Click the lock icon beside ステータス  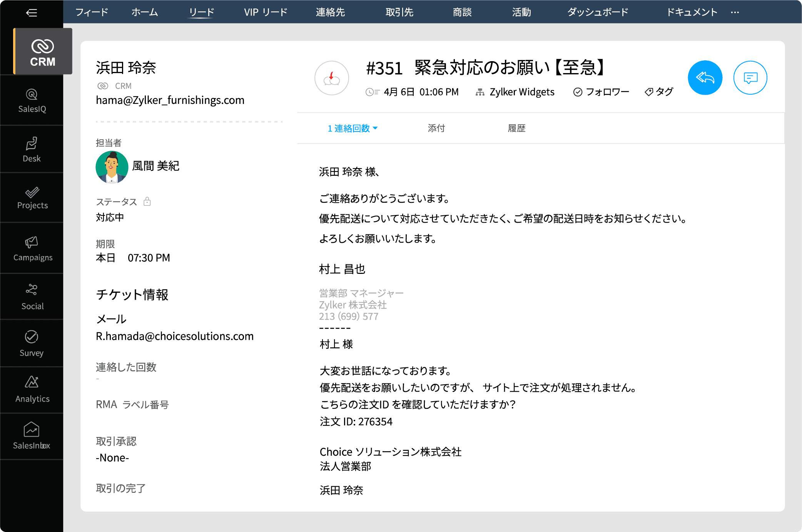147,202
